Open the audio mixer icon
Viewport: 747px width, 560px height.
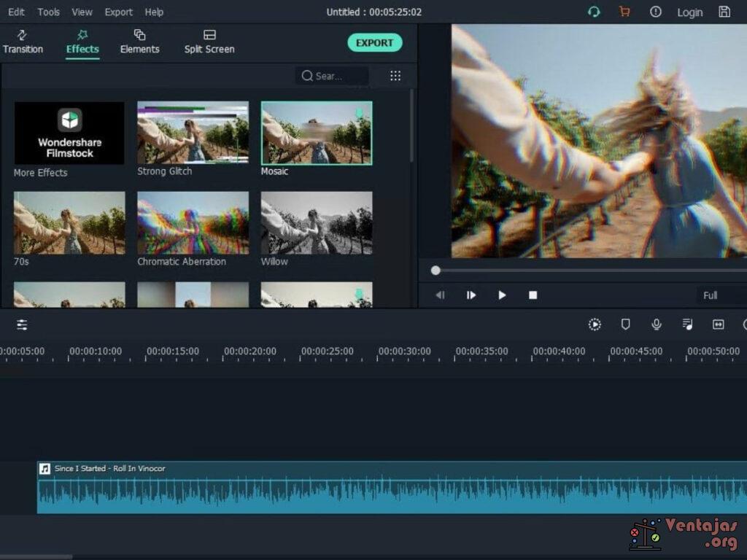tap(687, 324)
